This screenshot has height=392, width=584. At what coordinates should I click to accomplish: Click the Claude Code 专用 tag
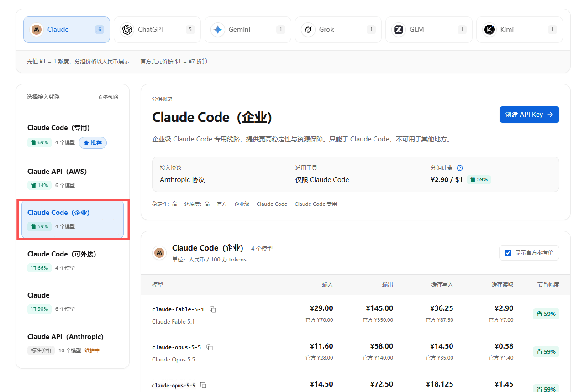(x=316, y=204)
